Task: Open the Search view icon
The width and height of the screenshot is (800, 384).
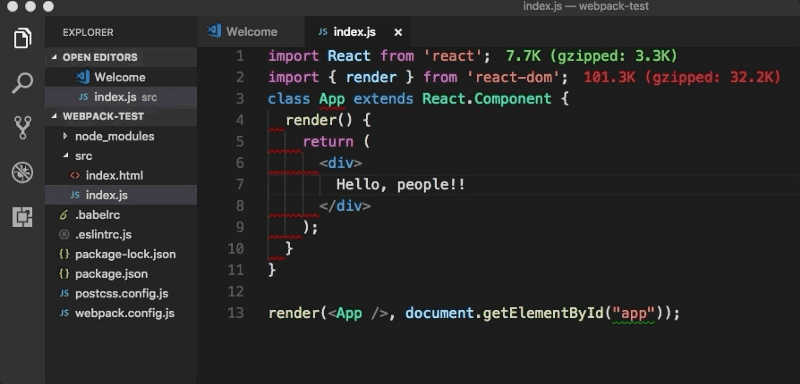Action: tap(22, 83)
